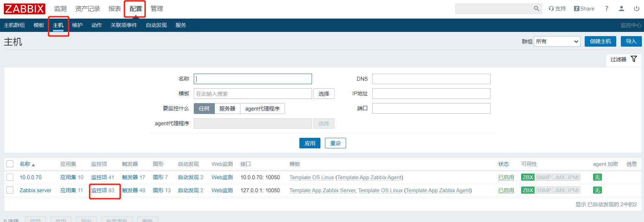644x222 pixels.
Task: Switch to the 主机群组 submenu
Action: (x=14, y=25)
